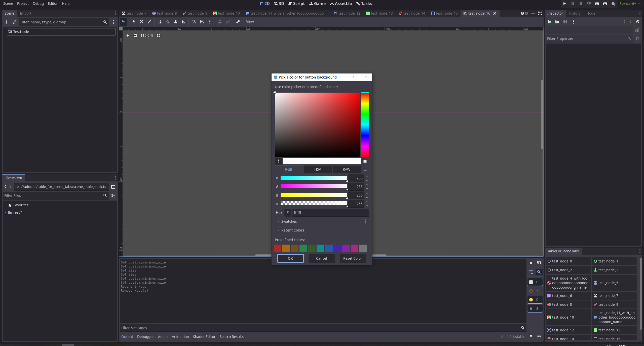Select the Ruler measuring tool
The image size is (644, 346).
pos(183,22)
